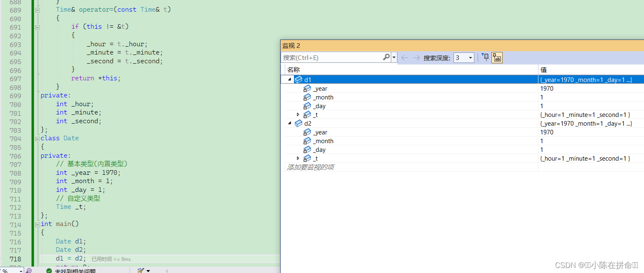Viewport: 644px width, 273px height.
Task: Click the pin filter icon in the Watch toolbar
Action: coord(485,57)
